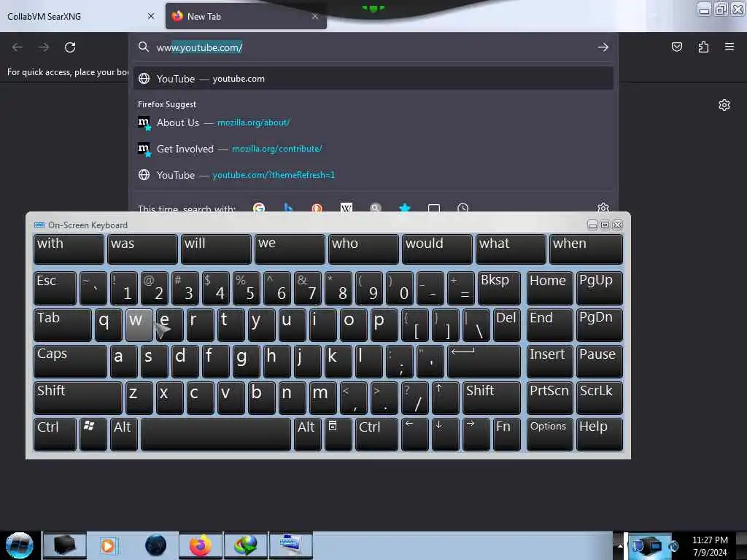Click the go arrow in the address bar
This screenshot has width=747, height=560.
[603, 47]
